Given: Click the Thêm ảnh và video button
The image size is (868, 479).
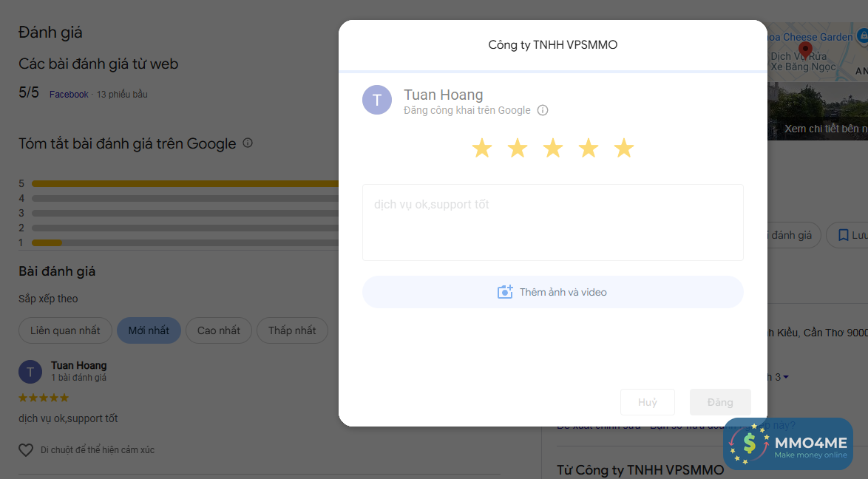Looking at the screenshot, I should click(552, 292).
